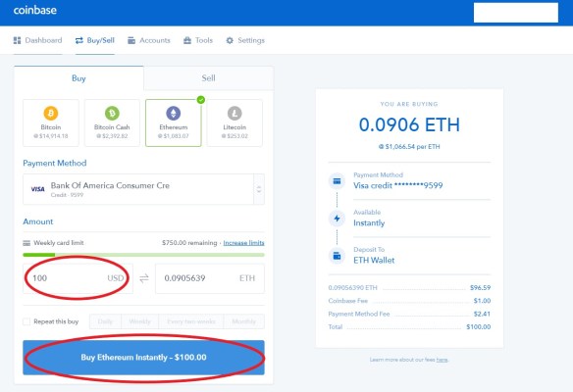Screen dimensions: 573x392
Task: Select the Bitcoin coin icon
Action: point(51,113)
